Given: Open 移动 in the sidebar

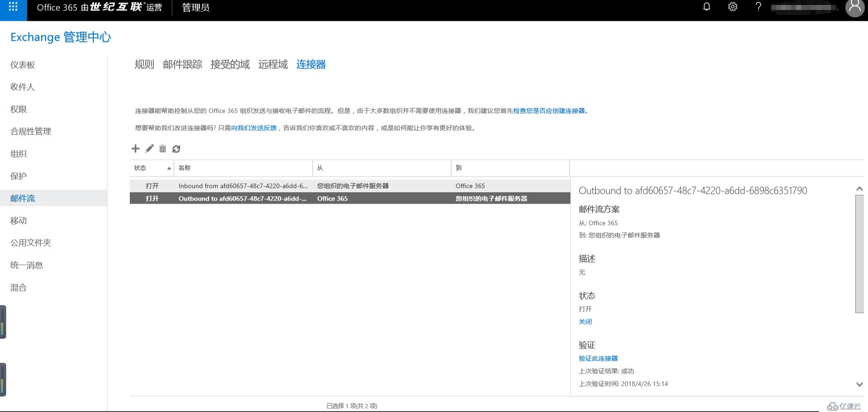Looking at the screenshot, I should point(19,220).
